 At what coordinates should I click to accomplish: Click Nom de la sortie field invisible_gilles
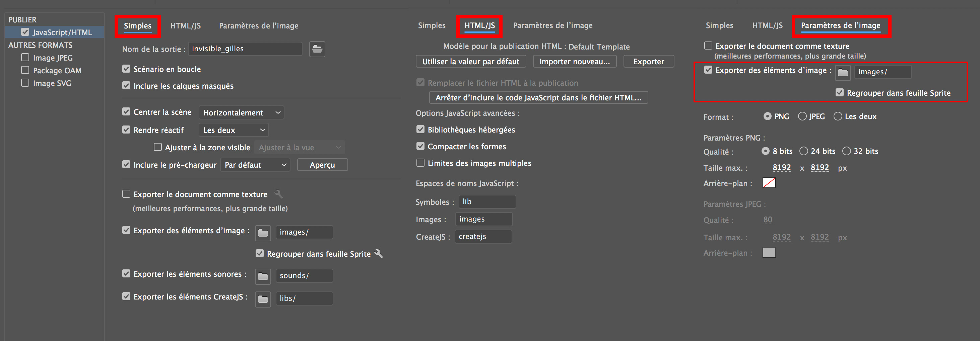coord(245,49)
